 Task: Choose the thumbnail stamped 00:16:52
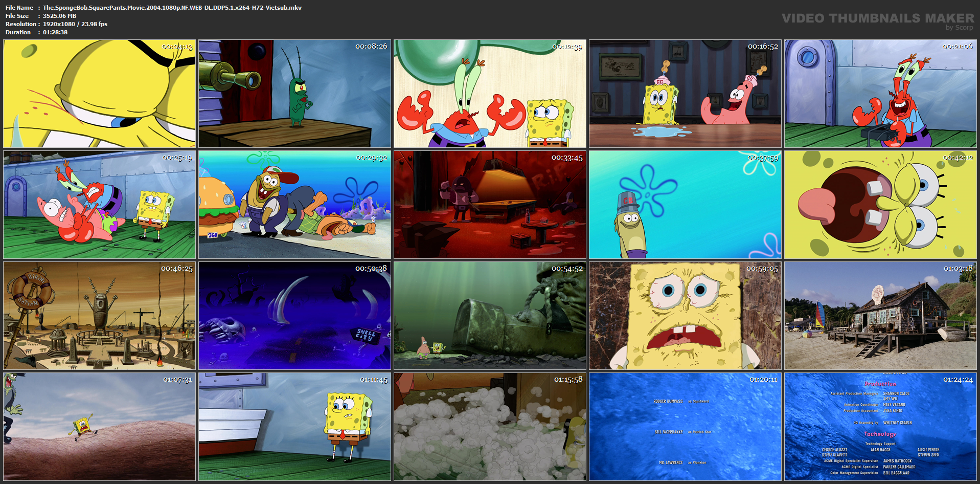(x=686, y=94)
